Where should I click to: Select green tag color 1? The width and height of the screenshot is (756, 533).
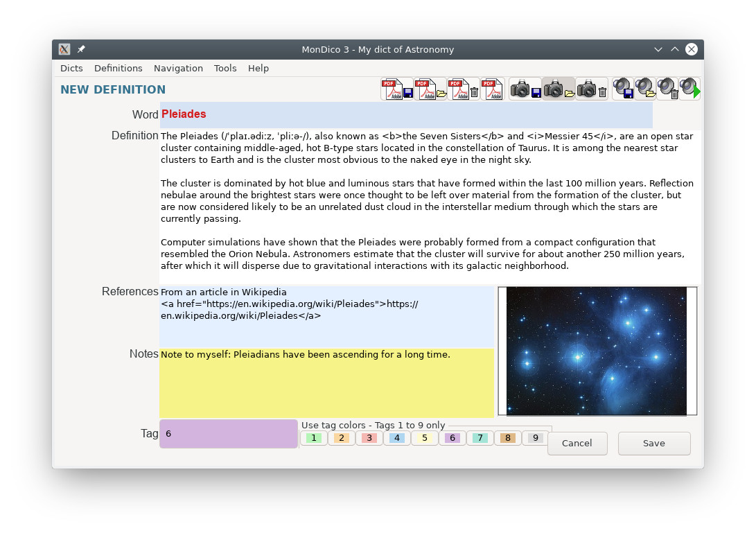point(314,438)
